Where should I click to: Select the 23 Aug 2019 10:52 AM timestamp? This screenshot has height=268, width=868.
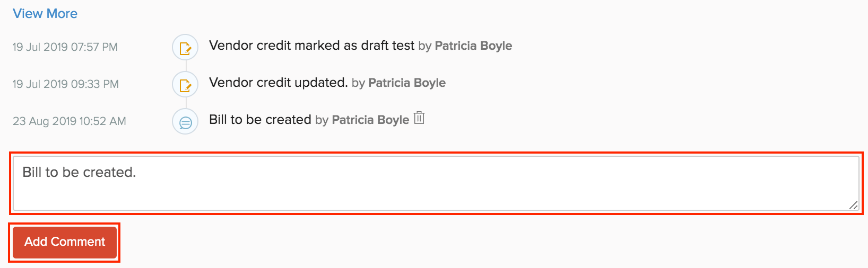pos(70,121)
